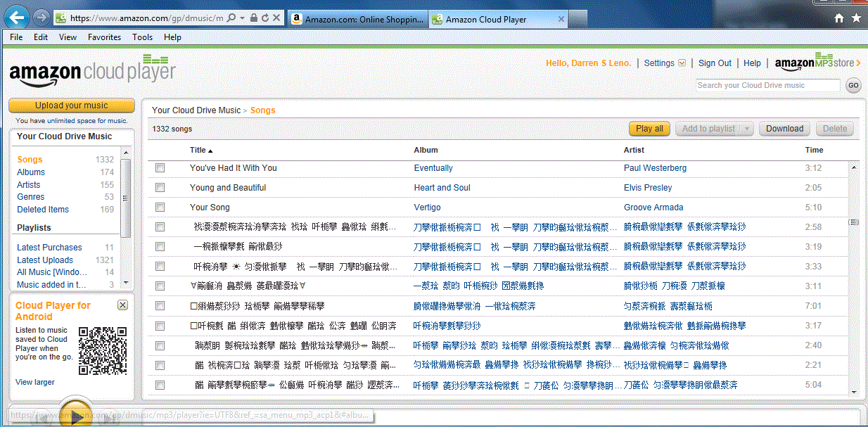
Task: Sort songs by the Title column header
Action: (x=201, y=150)
